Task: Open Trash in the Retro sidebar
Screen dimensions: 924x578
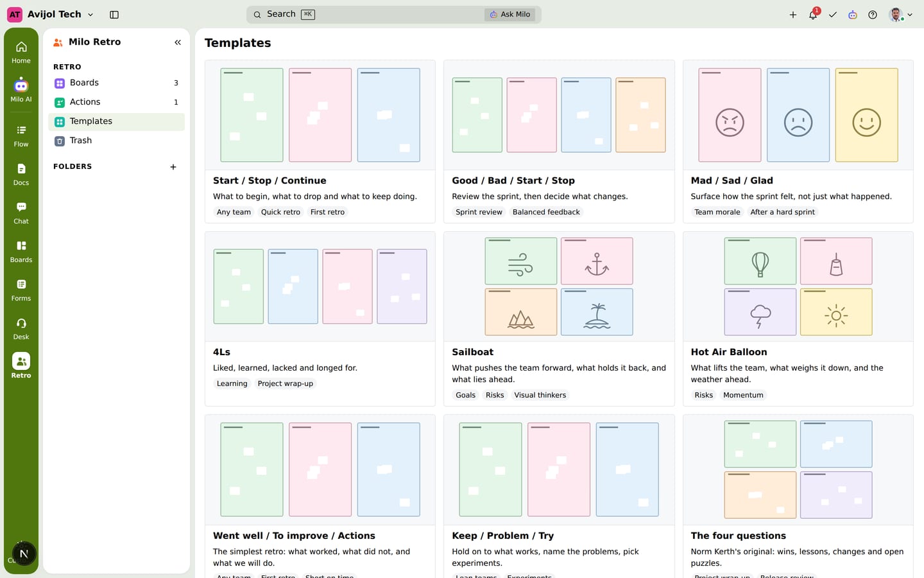Action: (116, 141)
